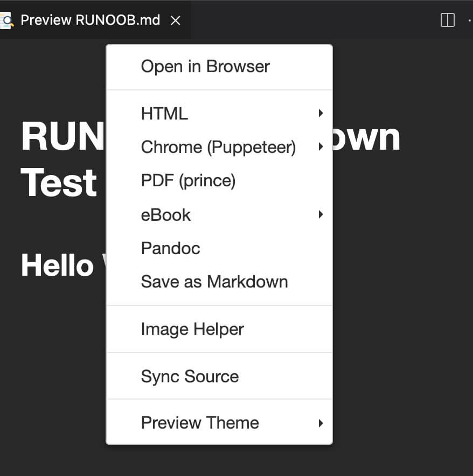Expand the HTML submenu arrow
Image resolution: width=473 pixels, height=476 pixels.
pyautogui.click(x=321, y=113)
